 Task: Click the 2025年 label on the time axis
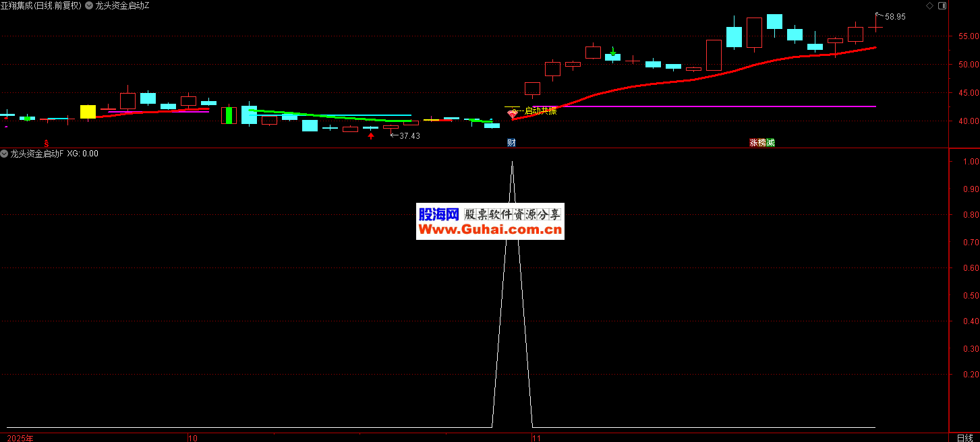coord(20,438)
